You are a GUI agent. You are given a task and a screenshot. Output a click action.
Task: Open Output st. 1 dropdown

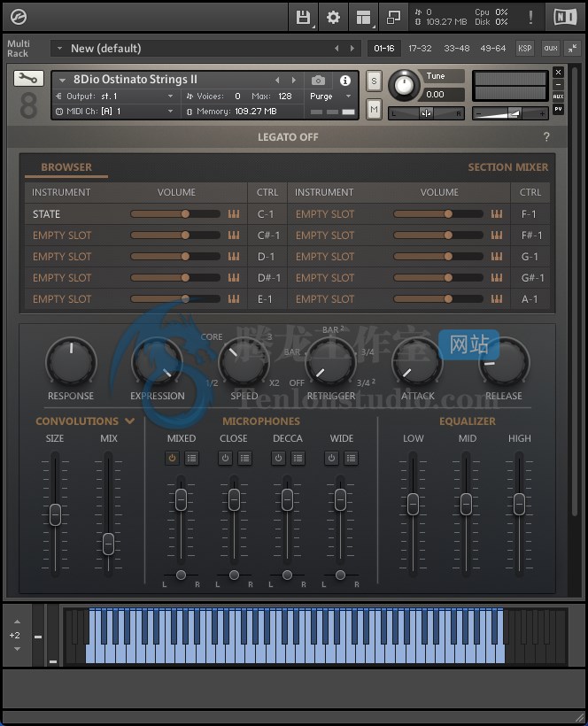point(115,97)
